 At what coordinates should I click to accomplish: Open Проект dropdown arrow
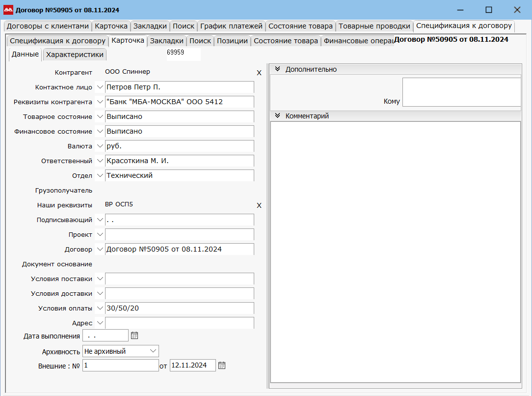(x=100, y=234)
